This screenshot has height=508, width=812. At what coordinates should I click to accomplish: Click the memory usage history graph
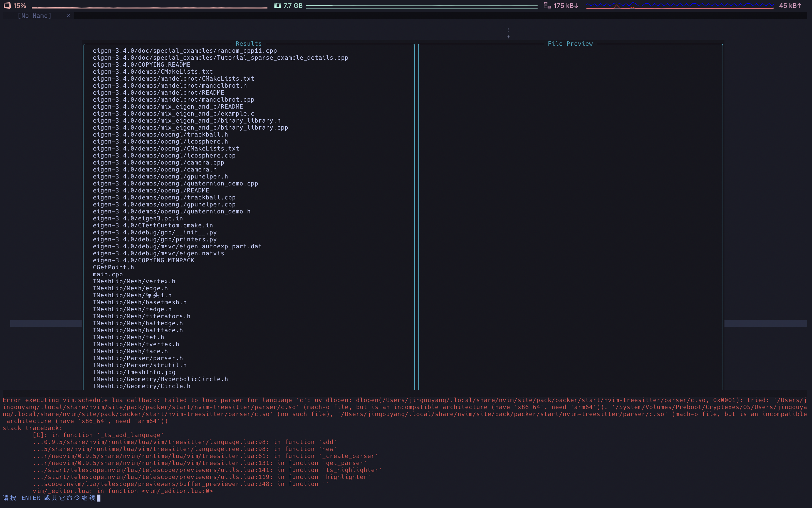coord(421,6)
